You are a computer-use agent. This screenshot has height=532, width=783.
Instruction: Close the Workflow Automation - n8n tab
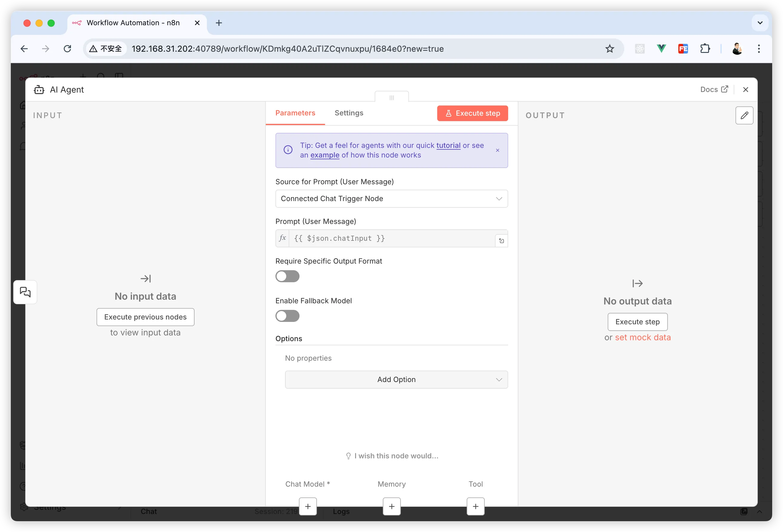click(x=197, y=23)
